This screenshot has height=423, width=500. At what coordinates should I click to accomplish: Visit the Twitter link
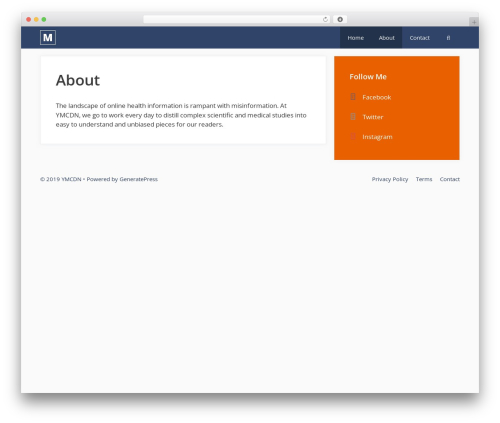(373, 117)
